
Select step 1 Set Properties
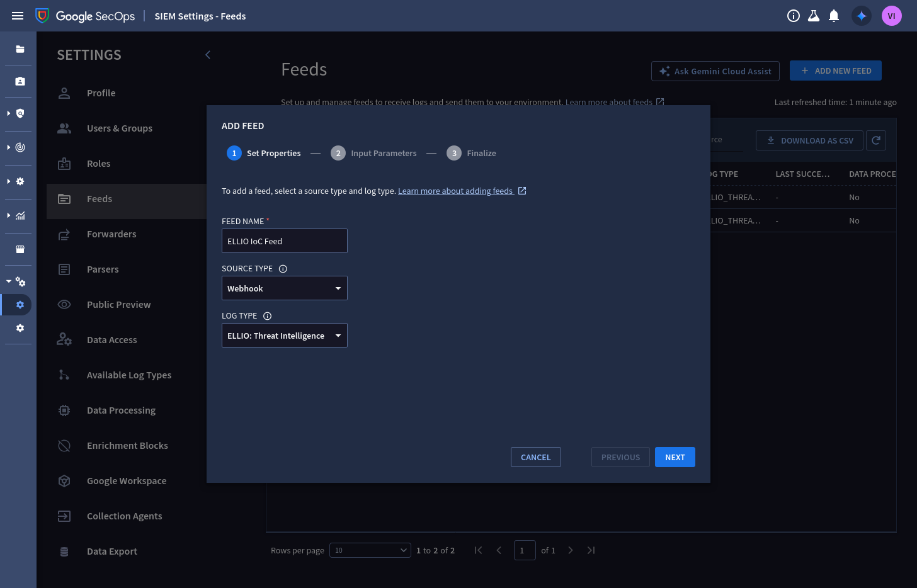264,153
